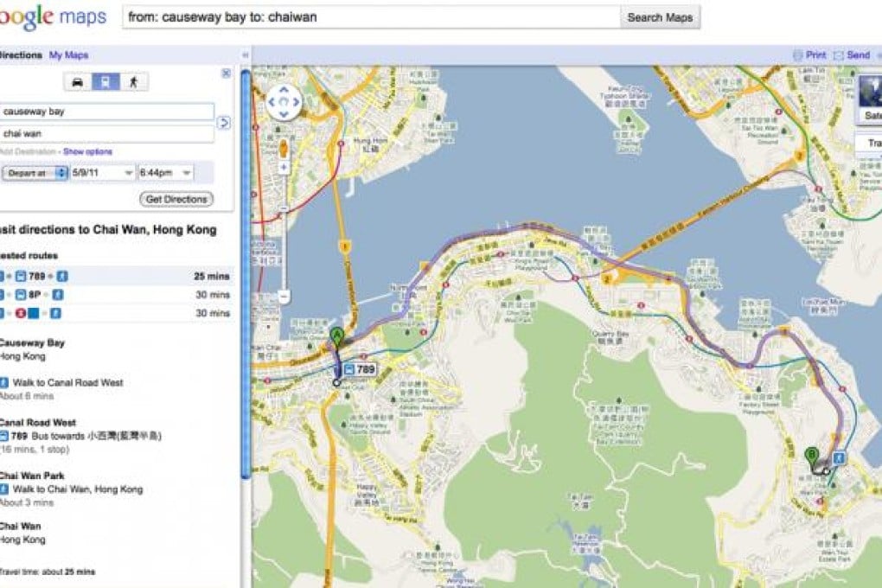Click route number 2 shield near Quarry Bay
This screenshot has width=882, height=588.
607,279
